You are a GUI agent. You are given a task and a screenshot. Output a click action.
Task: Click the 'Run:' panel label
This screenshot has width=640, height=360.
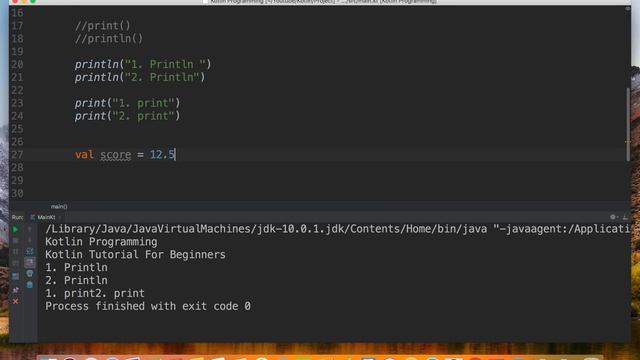[18, 217]
